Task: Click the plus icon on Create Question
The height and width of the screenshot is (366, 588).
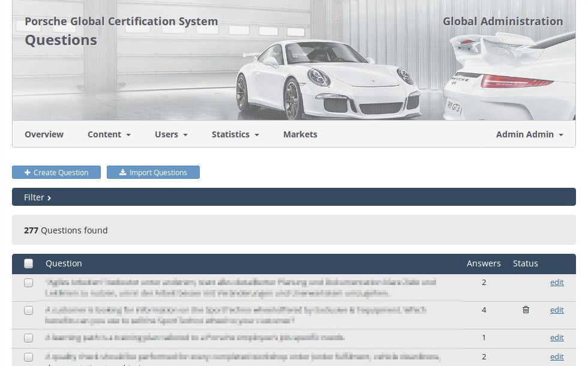Action: coord(28,173)
